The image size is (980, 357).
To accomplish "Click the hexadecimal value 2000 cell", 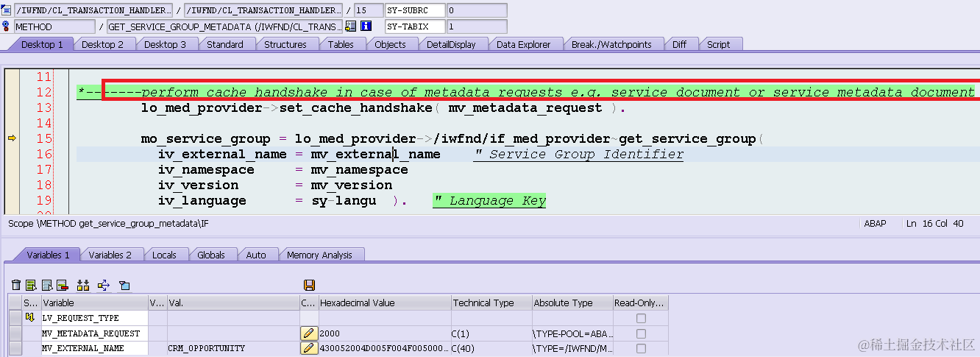I will [385, 333].
